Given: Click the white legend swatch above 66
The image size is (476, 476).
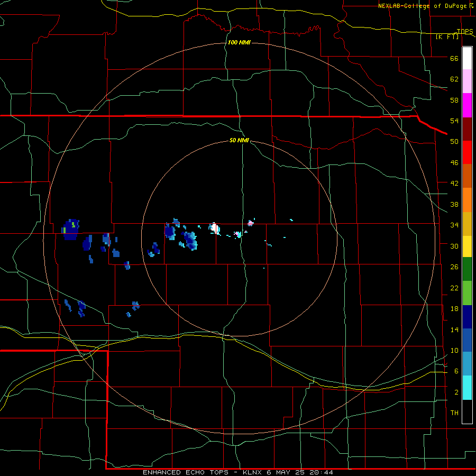Looking at the screenshot, I should point(467,58).
